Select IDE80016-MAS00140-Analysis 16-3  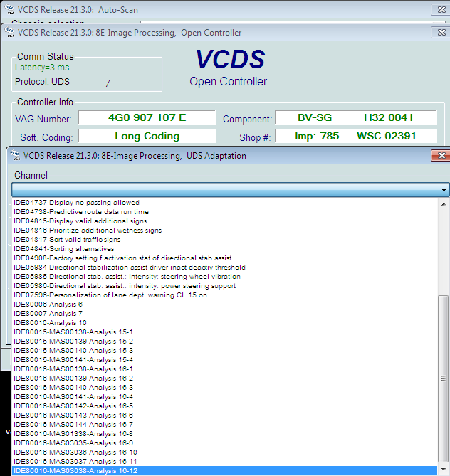pyautogui.click(x=224, y=388)
